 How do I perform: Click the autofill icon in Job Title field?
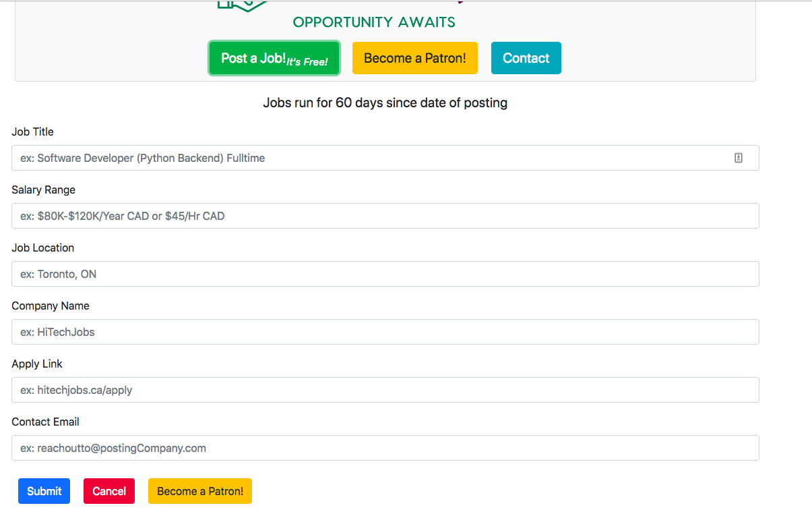pyautogui.click(x=738, y=157)
